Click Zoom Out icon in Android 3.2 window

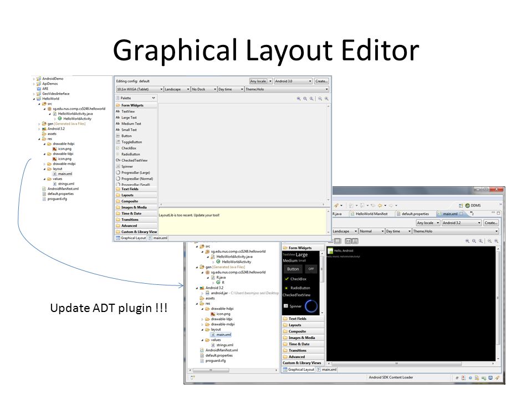pyautogui.click(x=489, y=241)
